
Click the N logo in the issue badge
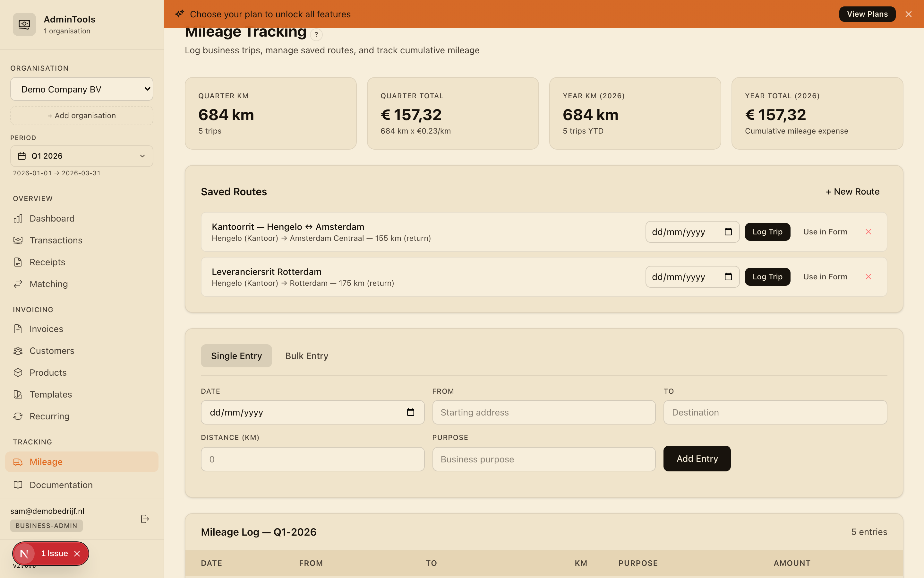pos(24,554)
